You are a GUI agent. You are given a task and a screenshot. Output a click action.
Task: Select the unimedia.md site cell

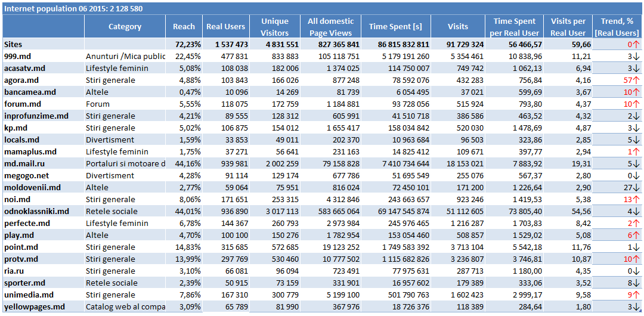pos(43,295)
